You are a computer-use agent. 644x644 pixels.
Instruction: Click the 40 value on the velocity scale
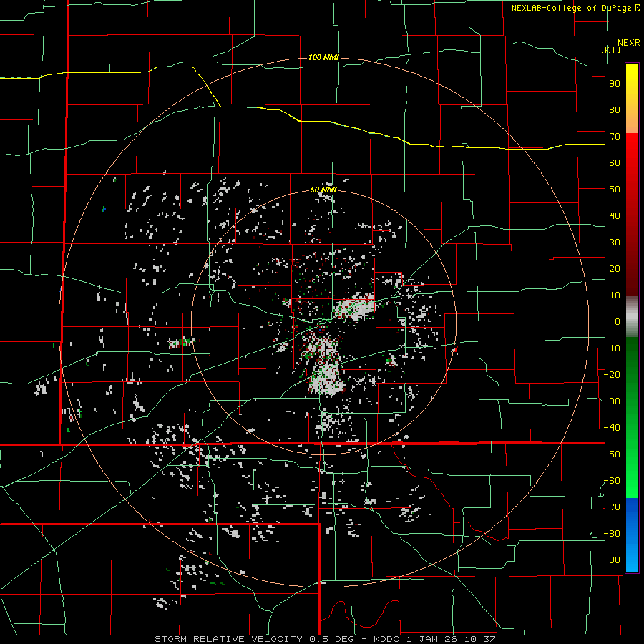tap(615, 216)
